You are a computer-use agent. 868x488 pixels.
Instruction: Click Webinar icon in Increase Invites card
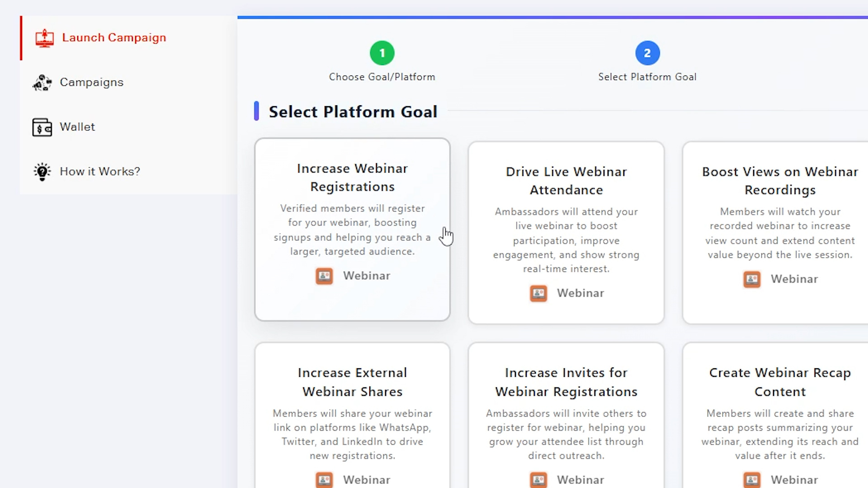(x=538, y=480)
